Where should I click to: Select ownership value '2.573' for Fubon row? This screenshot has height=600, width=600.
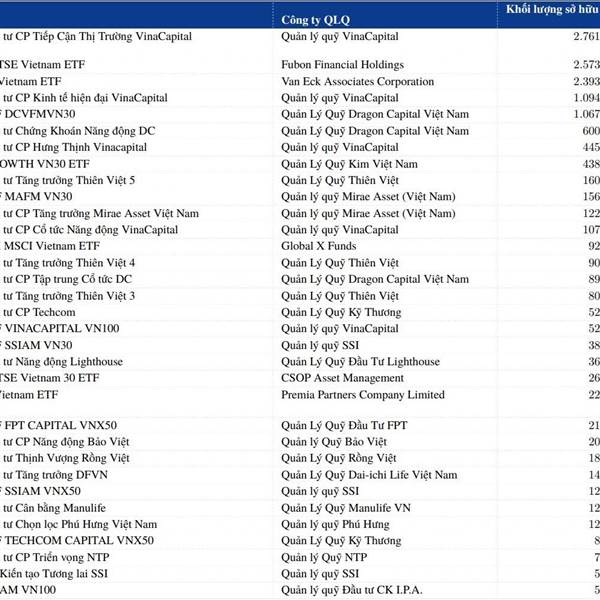click(586, 65)
